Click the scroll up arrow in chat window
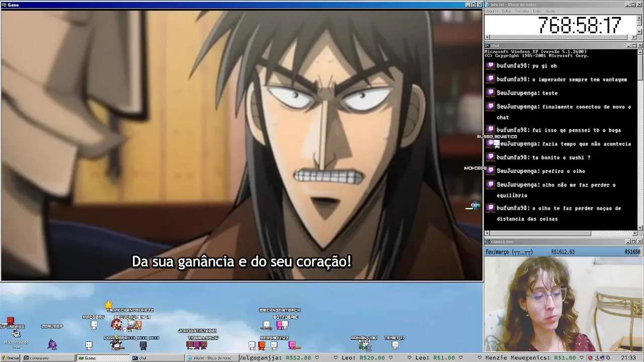The height and width of the screenshot is (362, 644). click(x=640, y=51)
